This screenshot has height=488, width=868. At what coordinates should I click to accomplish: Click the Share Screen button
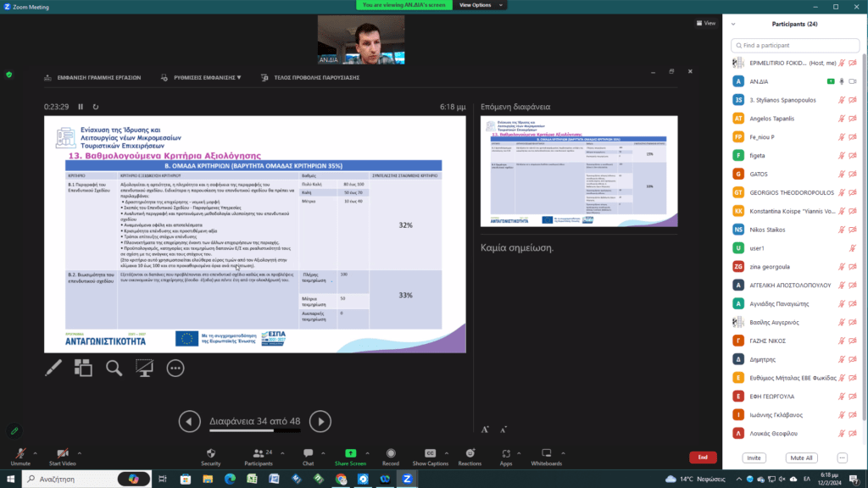[x=350, y=456]
